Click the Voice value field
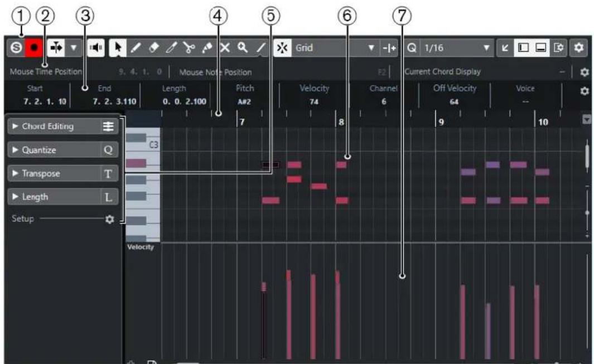The height and width of the screenshot is (364, 594). [525, 101]
